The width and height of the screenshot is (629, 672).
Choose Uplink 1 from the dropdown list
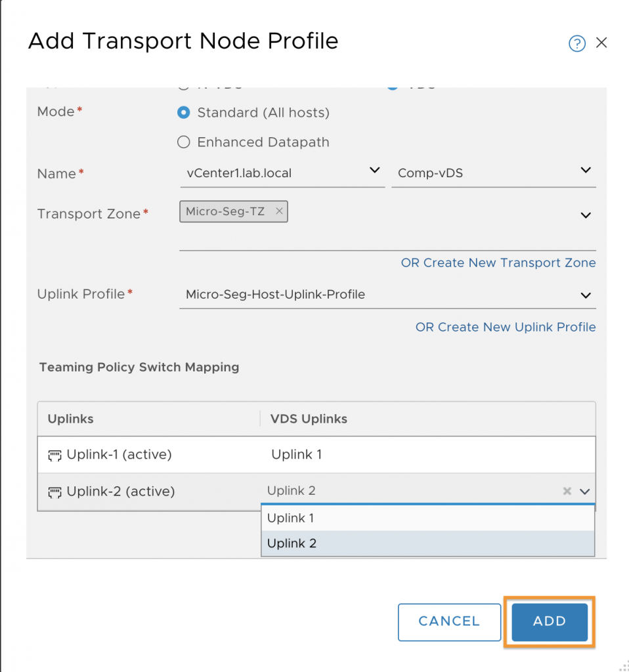[x=427, y=518]
